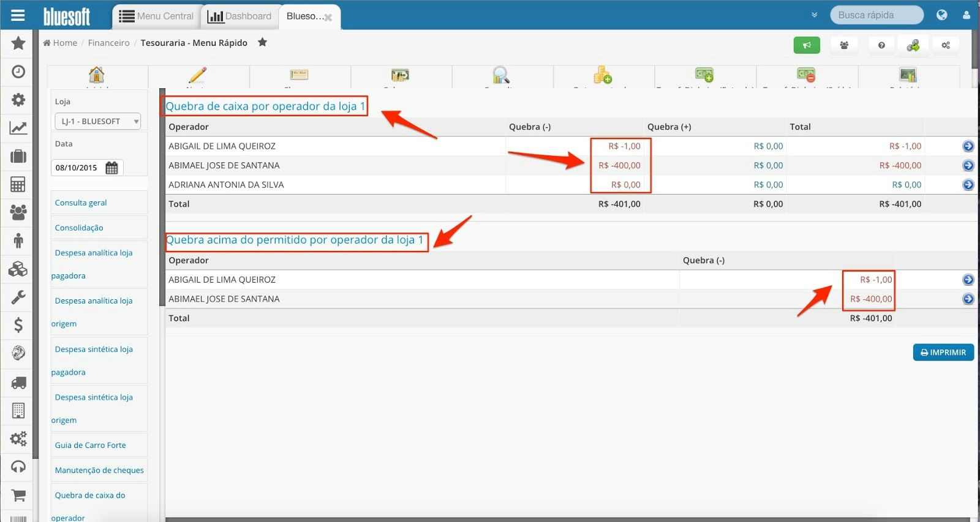Toggle favorite star beside Tesouraria breadcrumb
The height and width of the screenshot is (522, 980).
[x=263, y=42]
